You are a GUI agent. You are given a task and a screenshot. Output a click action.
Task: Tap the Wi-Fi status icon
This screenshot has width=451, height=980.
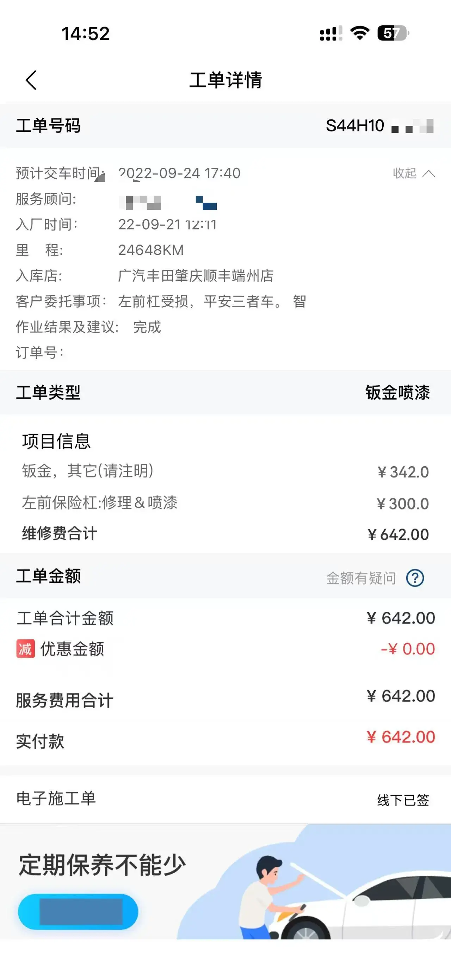pyautogui.click(x=360, y=33)
